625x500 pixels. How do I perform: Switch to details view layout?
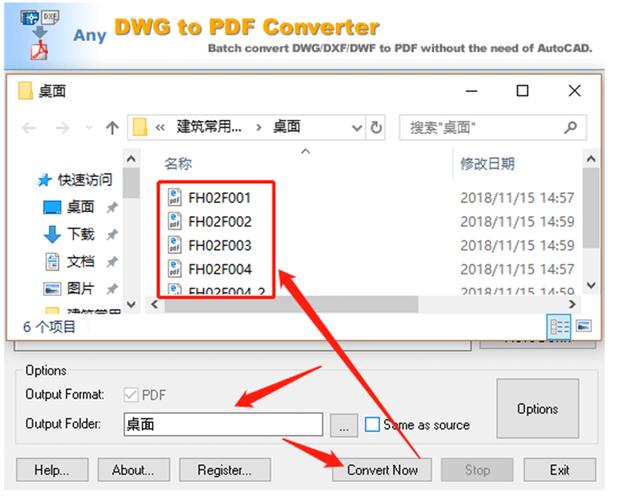pyautogui.click(x=559, y=327)
